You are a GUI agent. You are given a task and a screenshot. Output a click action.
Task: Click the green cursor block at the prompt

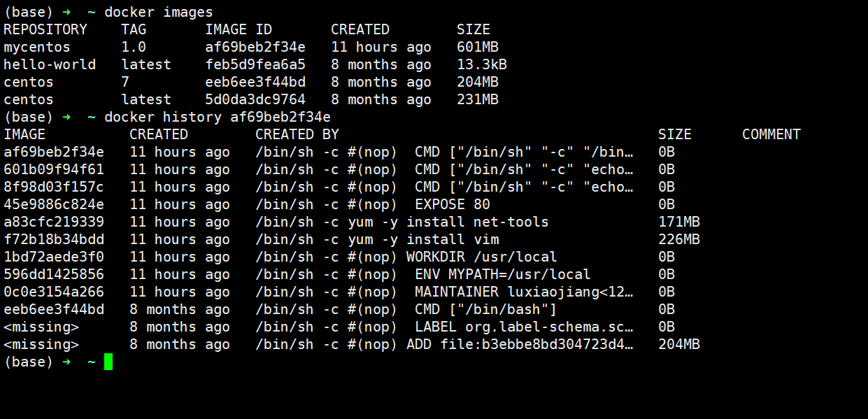tap(108, 362)
